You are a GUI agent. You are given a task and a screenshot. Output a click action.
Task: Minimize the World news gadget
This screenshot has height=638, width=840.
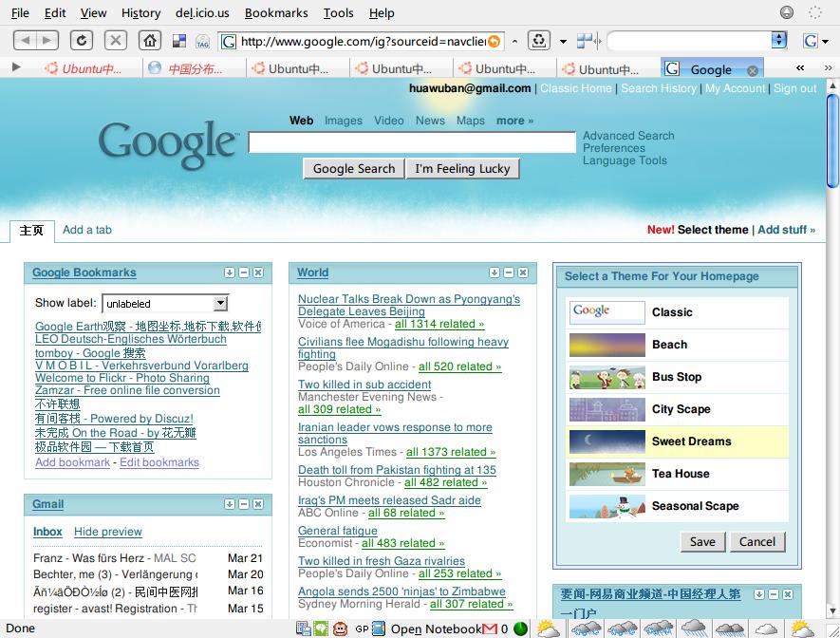pyautogui.click(x=509, y=272)
